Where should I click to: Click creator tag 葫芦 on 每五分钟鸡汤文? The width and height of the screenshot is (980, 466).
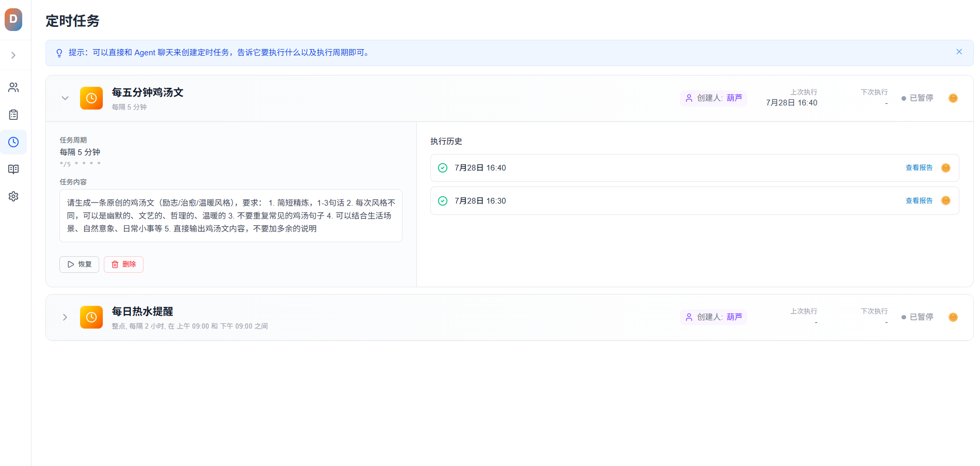[x=713, y=98]
